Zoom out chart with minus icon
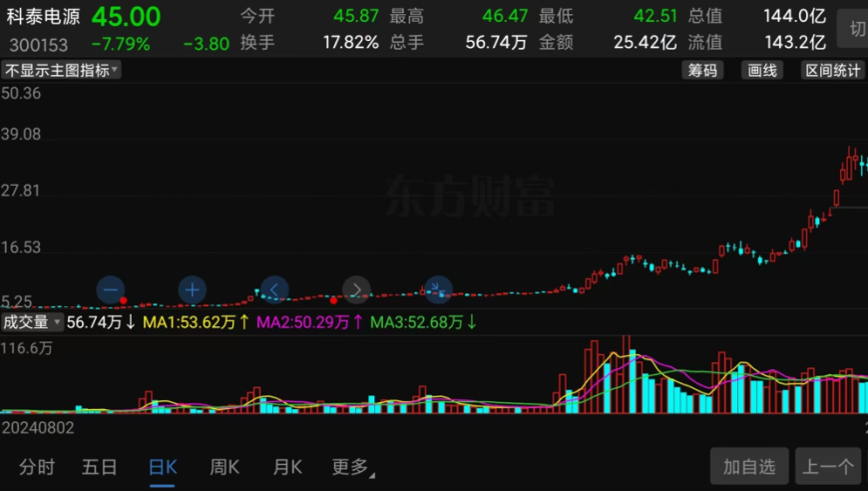The width and height of the screenshot is (868, 491). coord(110,289)
